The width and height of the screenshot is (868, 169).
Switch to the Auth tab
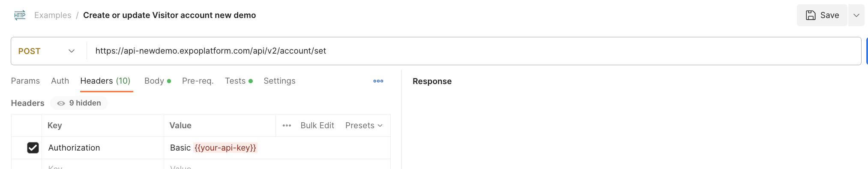[x=60, y=81]
